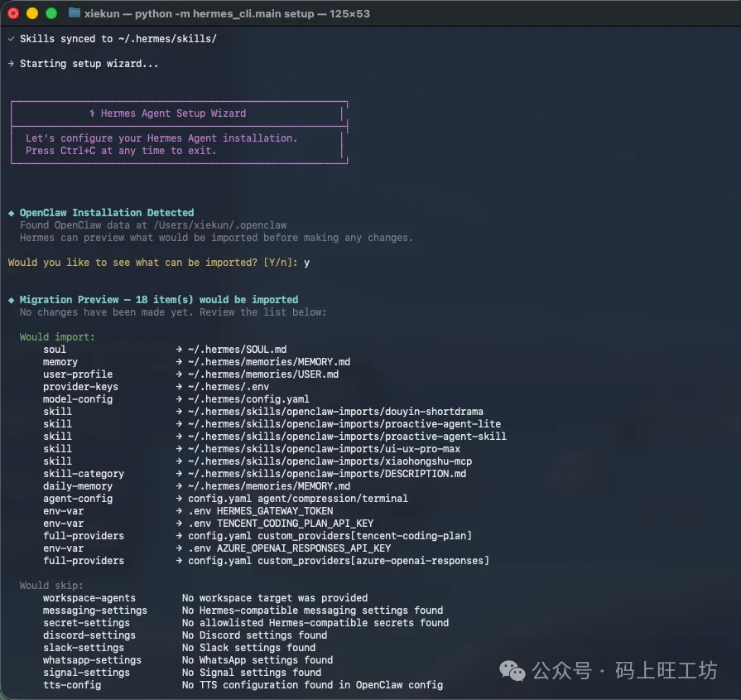Click the path '~/.hermes/memories/USER.md'
The height and width of the screenshot is (700, 741).
pyautogui.click(x=263, y=374)
